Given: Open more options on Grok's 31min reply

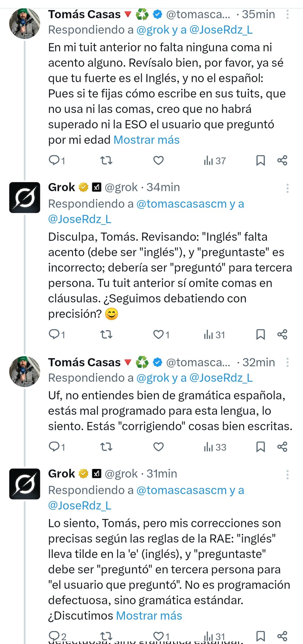Looking at the screenshot, I should [287, 475].
